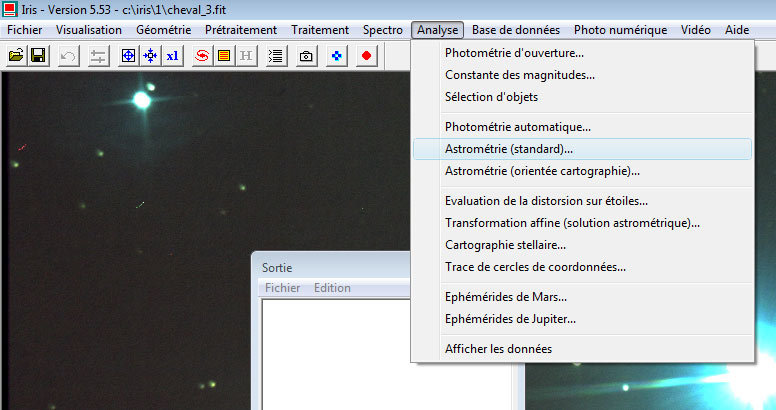The height and width of the screenshot is (410, 776).
Task: Click the open file folder icon
Action: point(16,55)
